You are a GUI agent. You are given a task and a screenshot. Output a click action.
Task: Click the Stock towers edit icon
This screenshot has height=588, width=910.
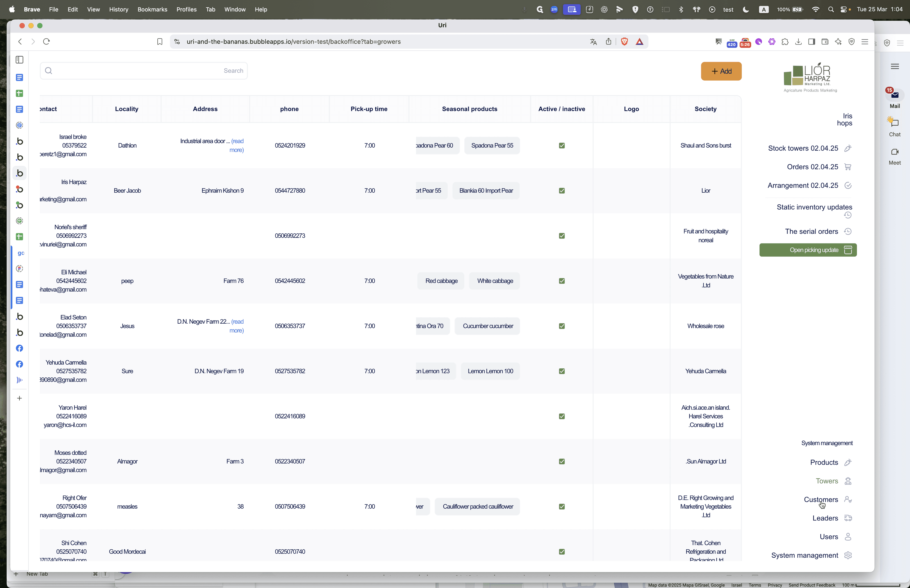(x=848, y=148)
